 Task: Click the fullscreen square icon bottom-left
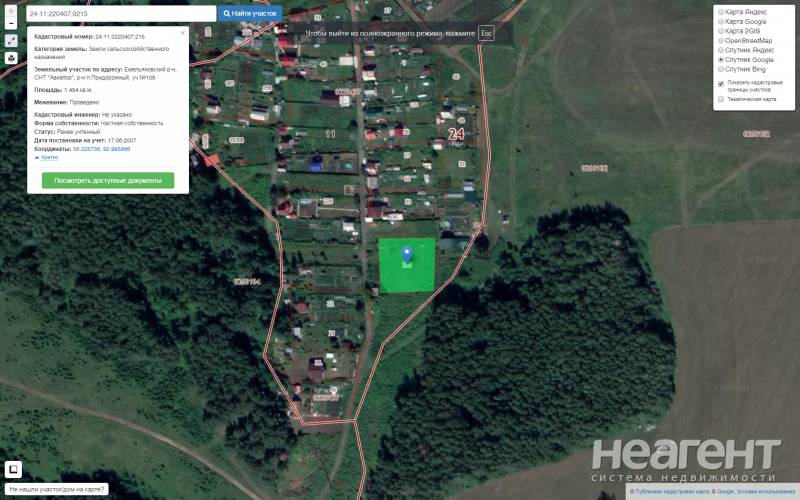point(13,468)
